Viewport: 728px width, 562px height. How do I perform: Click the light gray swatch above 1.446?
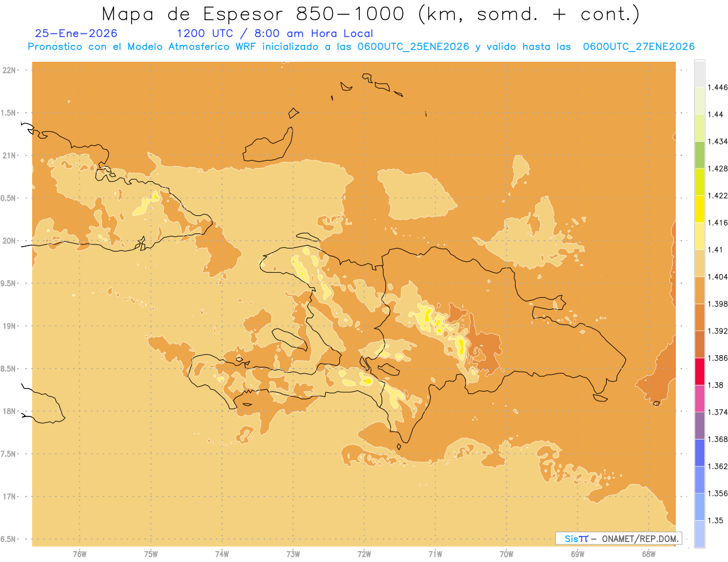click(x=699, y=74)
